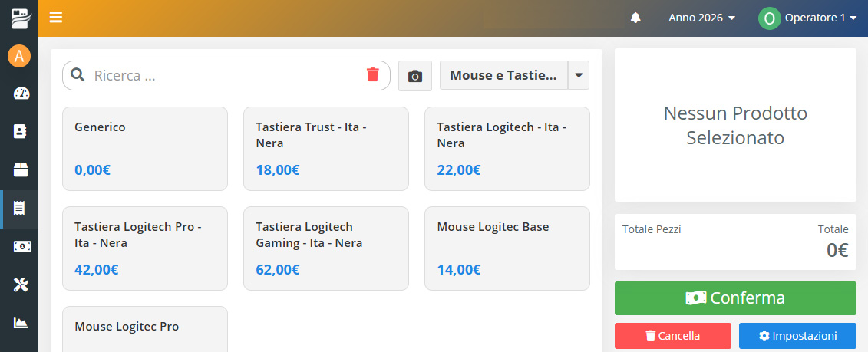
Task: Open the banknote icon in sidebar
Action: tap(21, 247)
